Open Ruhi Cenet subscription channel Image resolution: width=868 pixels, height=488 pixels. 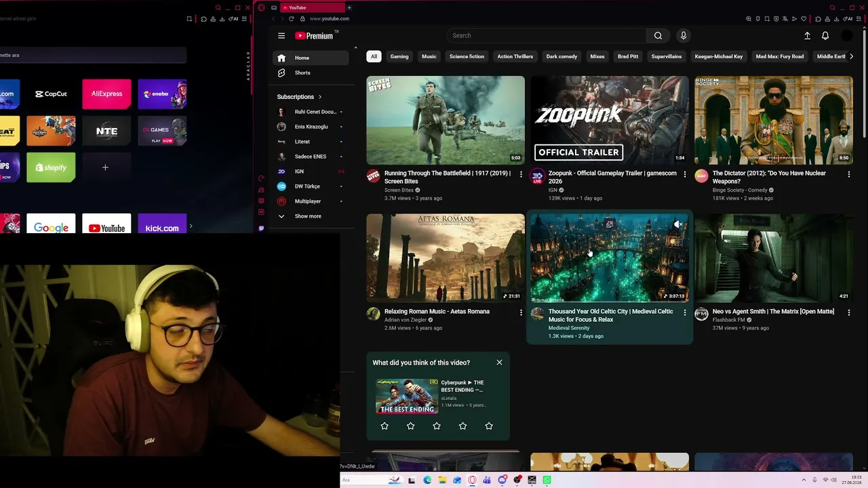pos(311,112)
